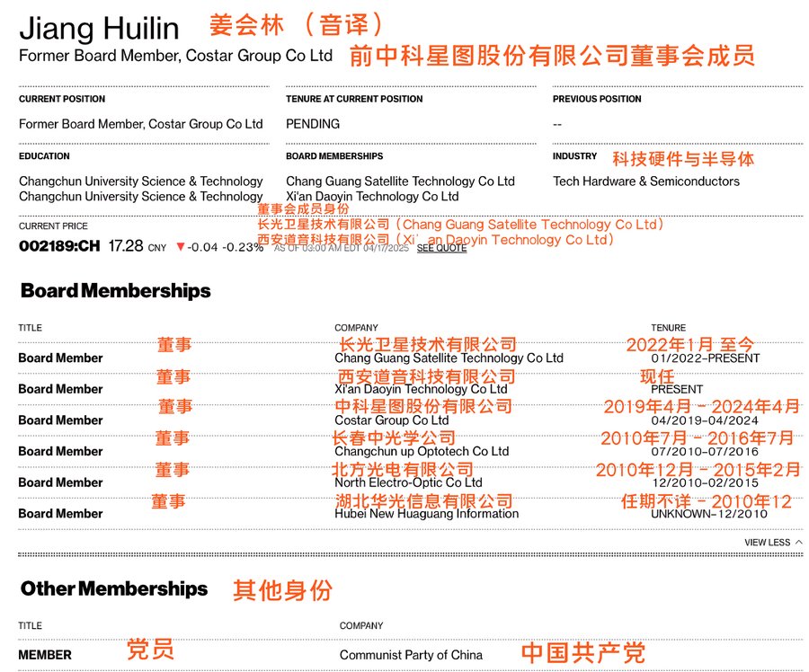This screenshot has height=672, width=809.
Task: Click Former Board Member under Current Position
Action: tap(141, 124)
